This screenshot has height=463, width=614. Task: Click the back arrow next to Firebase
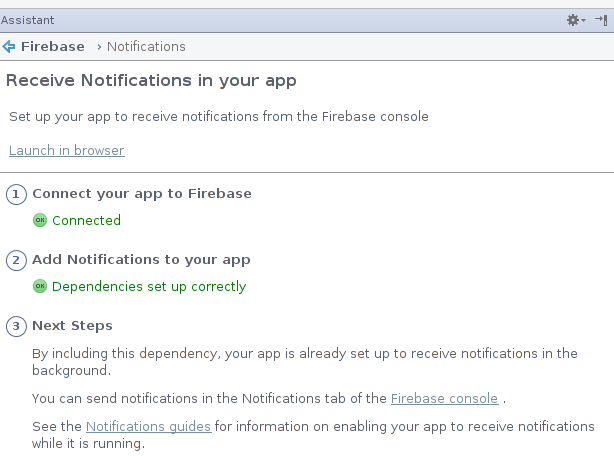[9, 47]
